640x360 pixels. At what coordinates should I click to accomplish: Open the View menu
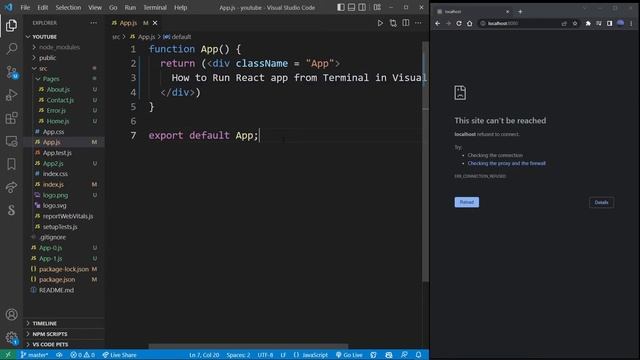click(x=95, y=7)
